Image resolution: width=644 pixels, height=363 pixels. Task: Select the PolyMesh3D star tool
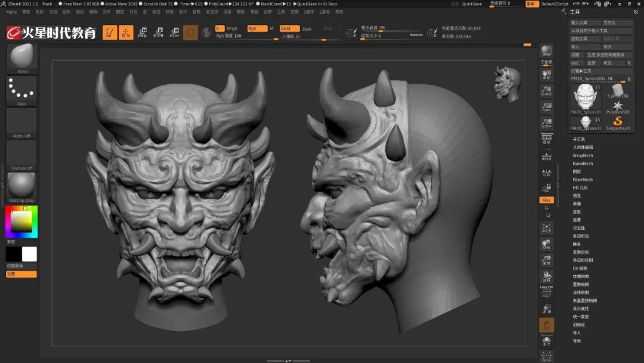[618, 107]
